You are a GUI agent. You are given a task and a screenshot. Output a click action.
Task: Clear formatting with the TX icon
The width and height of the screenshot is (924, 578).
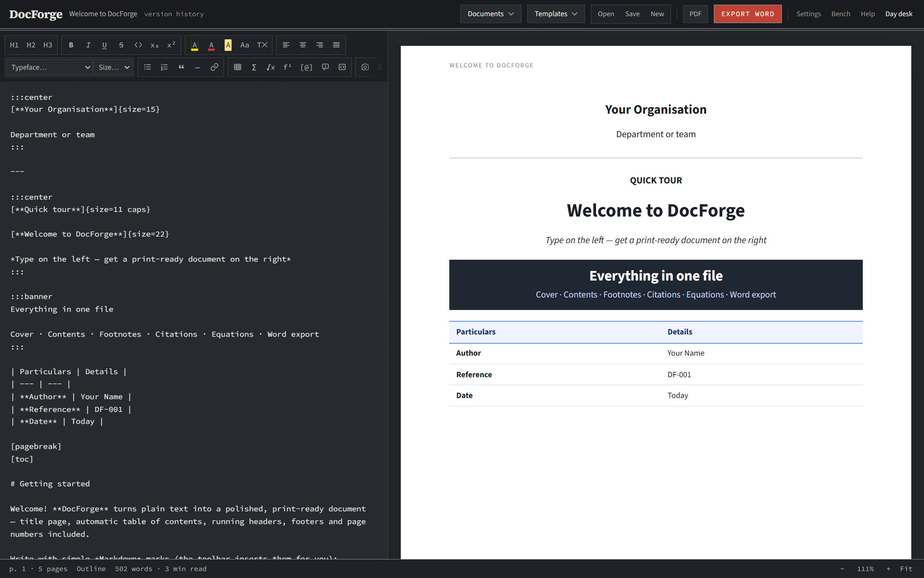[262, 45]
